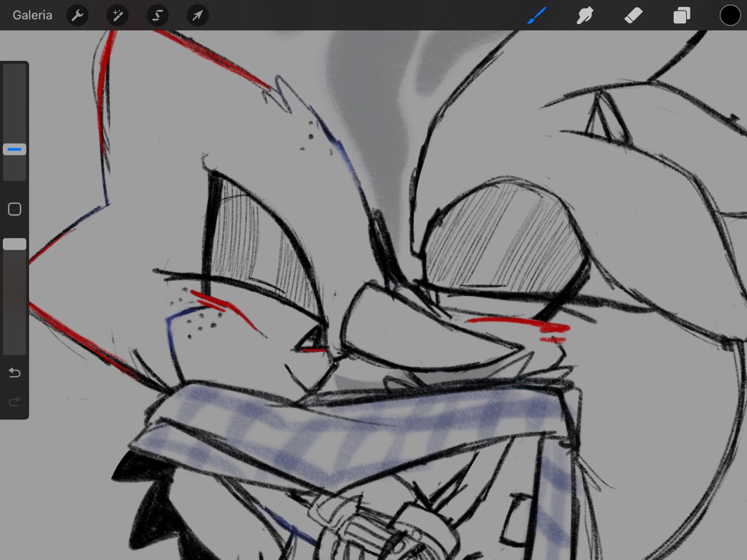Open the Galeria gallery view
The image size is (747, 560).
point(32,15)
